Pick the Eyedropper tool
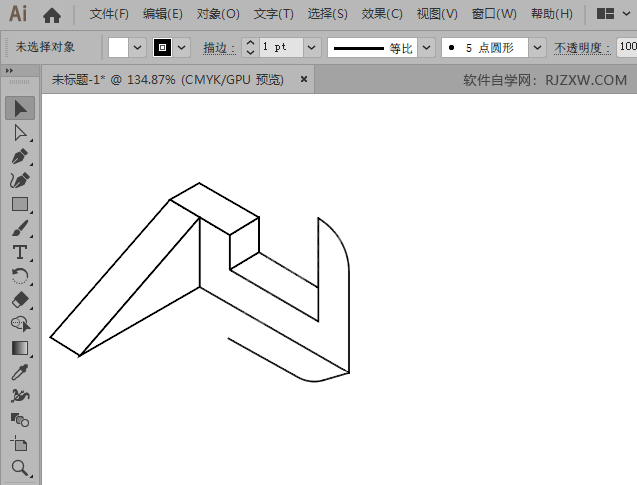The height and width of the screenshot is (485, 637). click(x=20, y=372)
